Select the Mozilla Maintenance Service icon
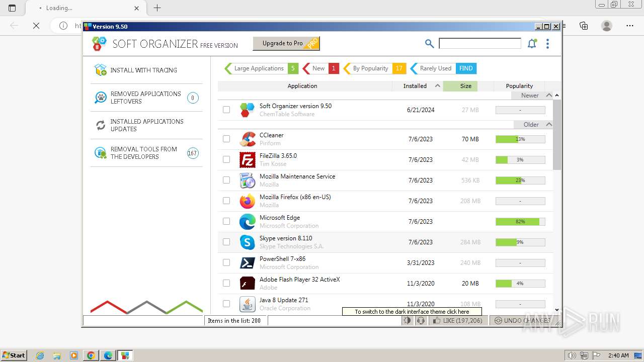 pyautogui.click(x=248, y=180)
